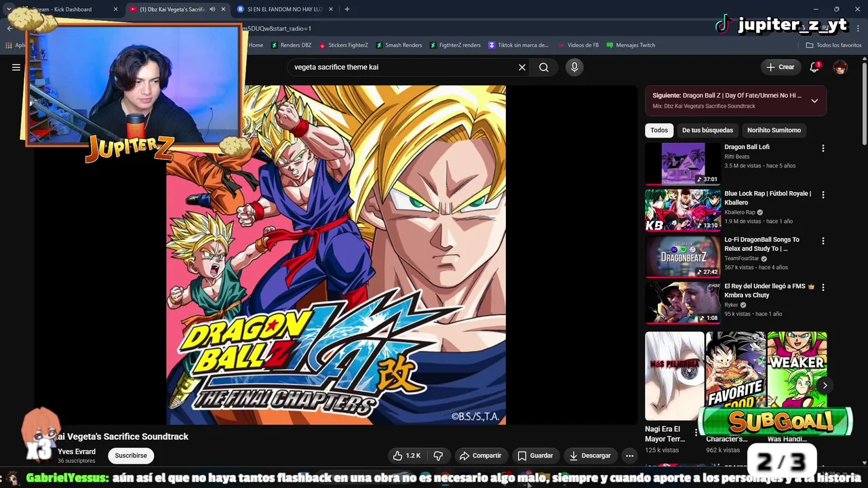
Task: Open the more actions three-dot menu below video
Action: pyautogui.click(x=629, y=455)
